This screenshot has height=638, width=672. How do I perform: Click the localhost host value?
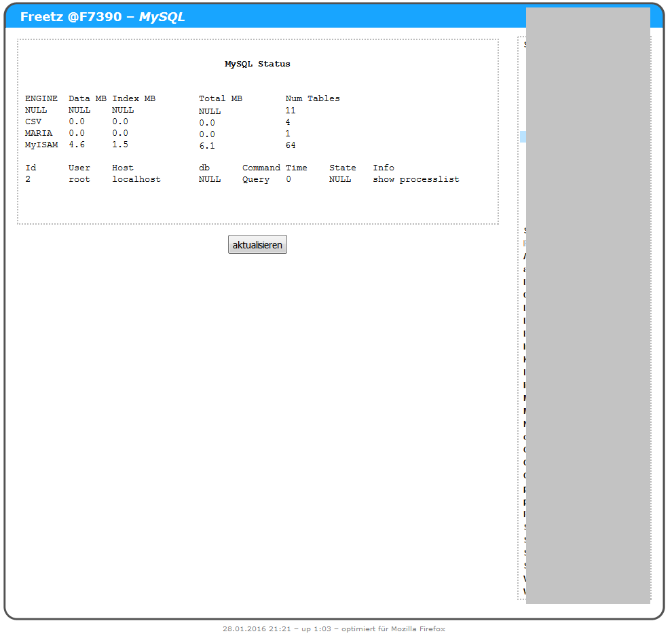pyautogui.click(x=136, y=179)
